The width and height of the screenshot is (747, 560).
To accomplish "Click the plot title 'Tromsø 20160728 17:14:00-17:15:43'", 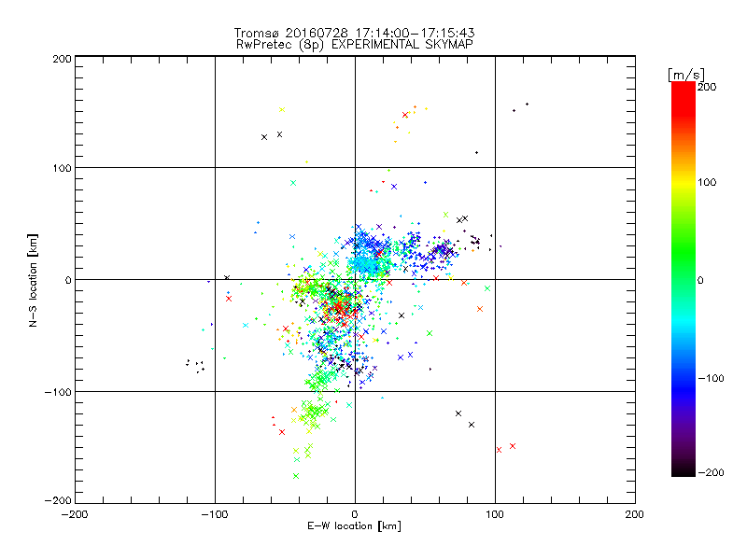I will pyautogui.click(x=354, y=33).
